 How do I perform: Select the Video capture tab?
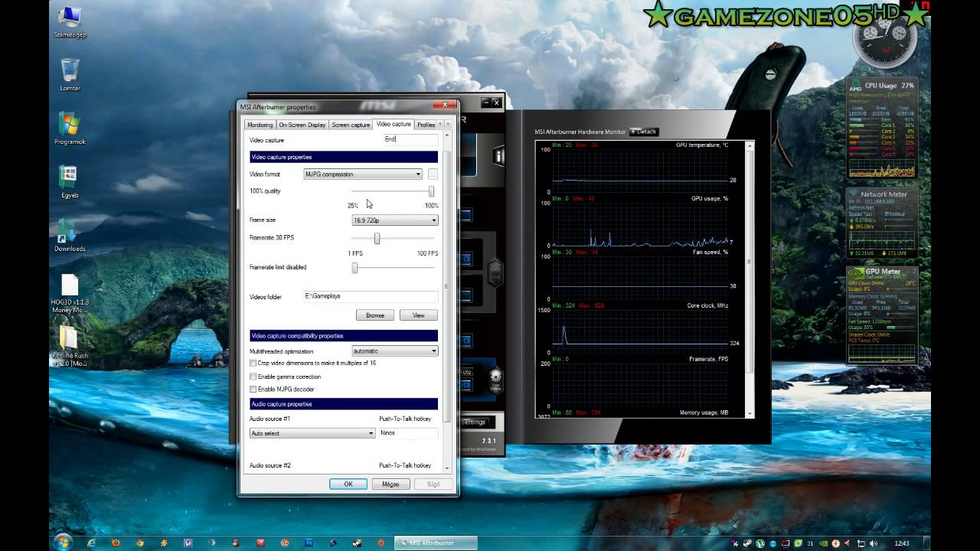(x=394, y=124)
